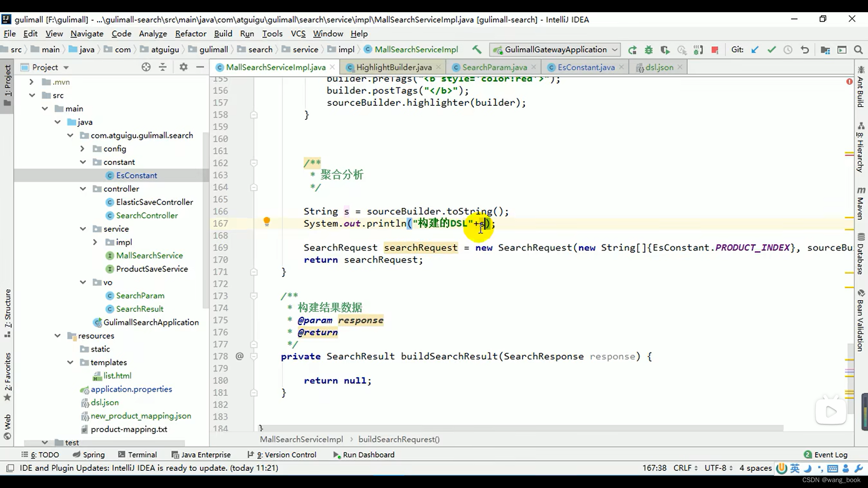Collapse the controller package
868x488 pixels.
pyautogui.click(x=83, y=188)
